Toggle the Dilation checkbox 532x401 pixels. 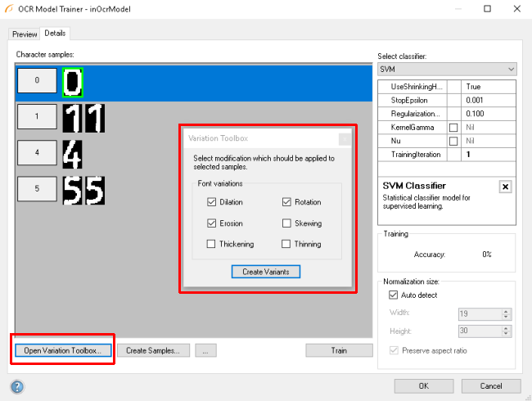212,202
